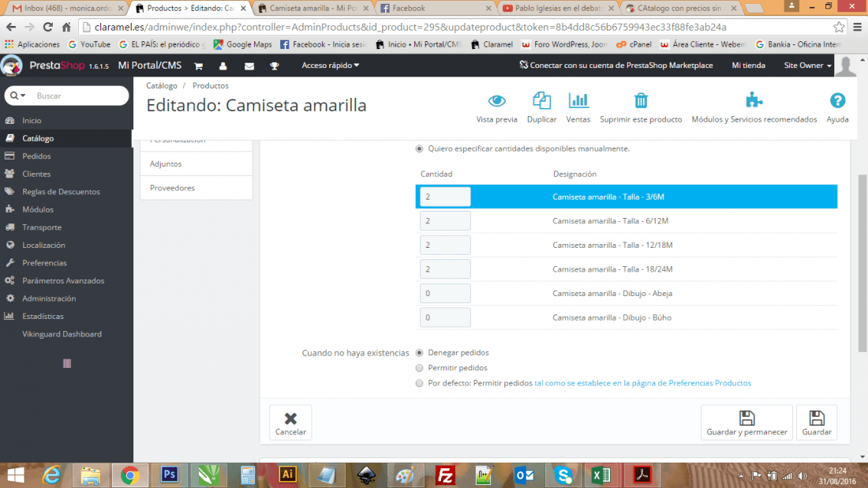Select Por defecto: Permitir pedidos radio
This screenshot has width=868, height=488.
click(x=419, y=383)
